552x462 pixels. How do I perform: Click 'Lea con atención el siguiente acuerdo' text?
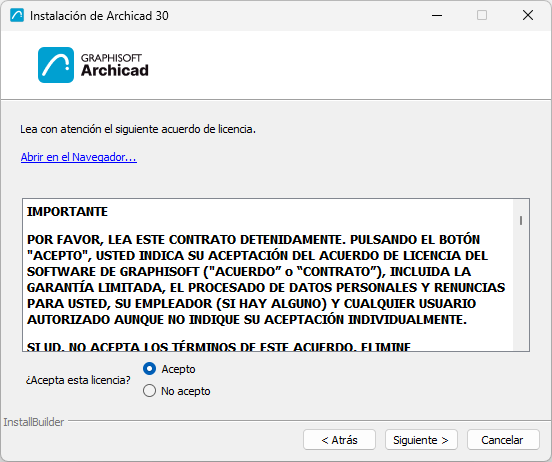point(138,129)
